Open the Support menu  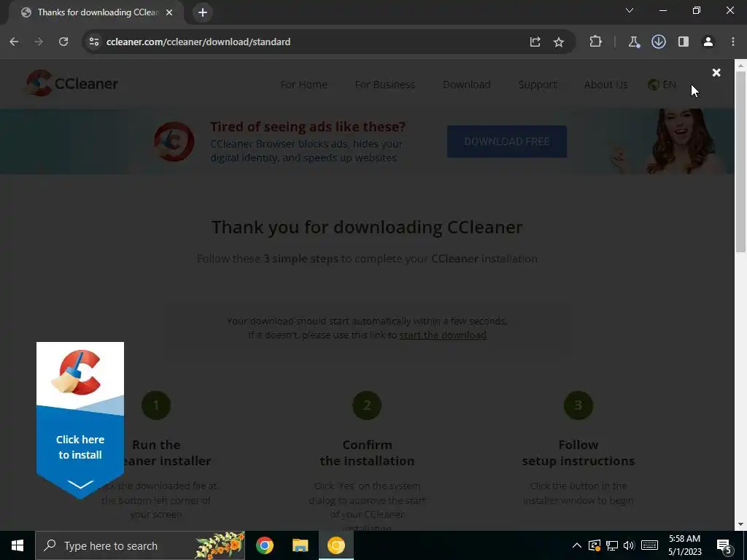[x=538, y=85]
